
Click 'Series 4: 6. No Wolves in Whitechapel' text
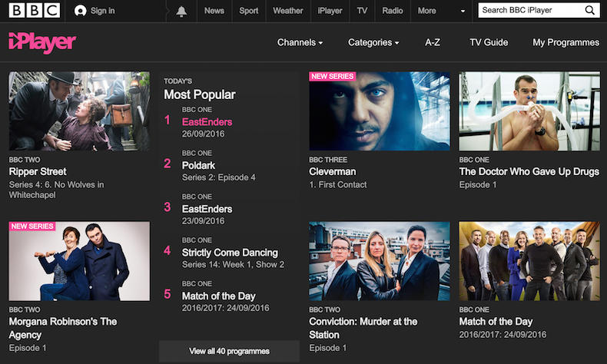[x=57, y=190]
